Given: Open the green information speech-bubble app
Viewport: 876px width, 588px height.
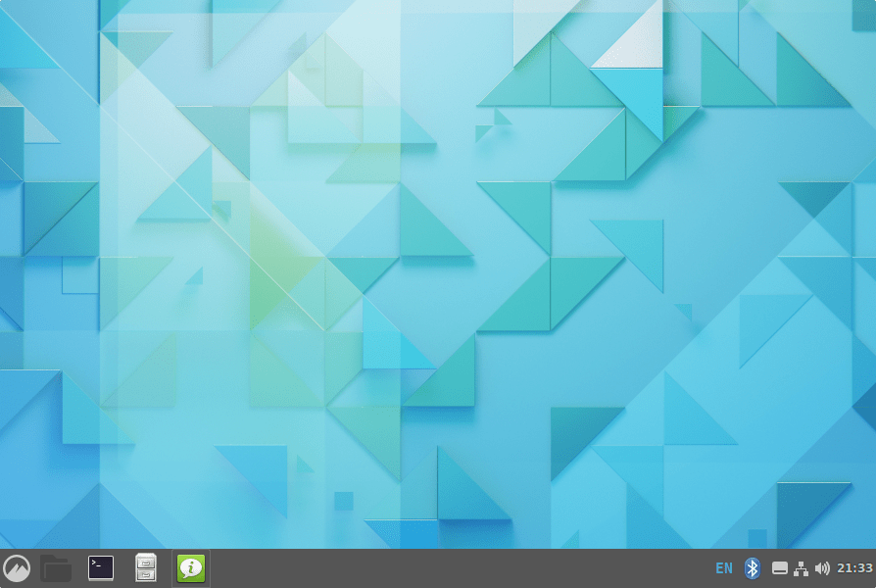Looking at the screenshot, I should [191, 568].
